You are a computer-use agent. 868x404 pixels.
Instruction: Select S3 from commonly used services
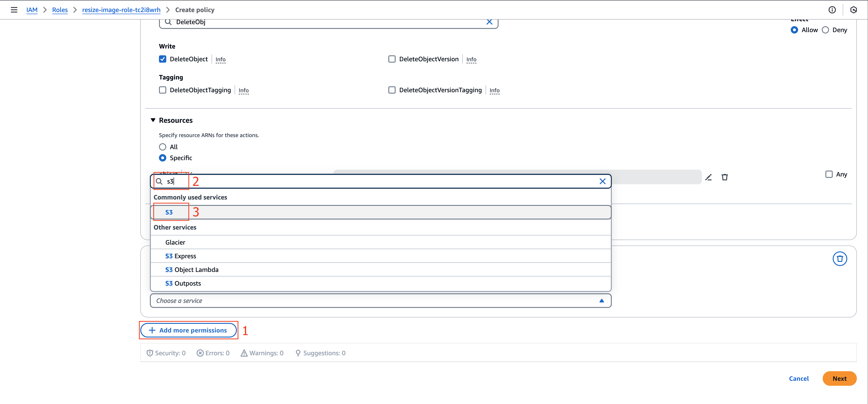pos(169,212)
